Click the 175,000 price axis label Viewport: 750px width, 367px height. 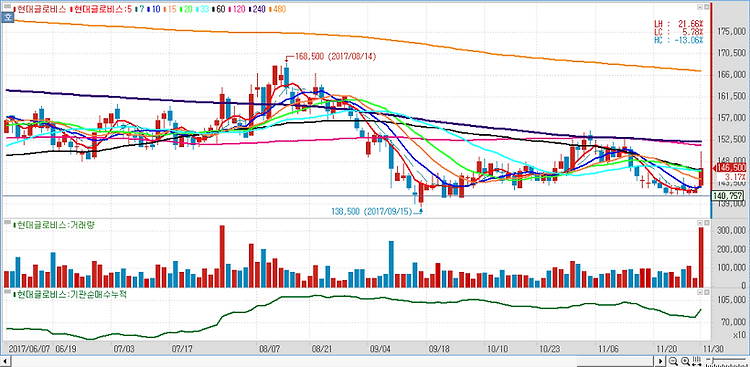(x=733, y=31)
